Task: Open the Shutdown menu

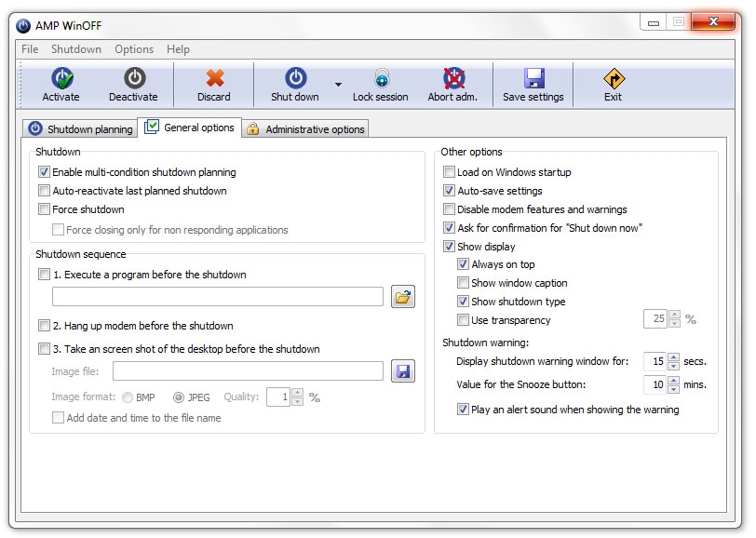Action: tap(76, 49)
